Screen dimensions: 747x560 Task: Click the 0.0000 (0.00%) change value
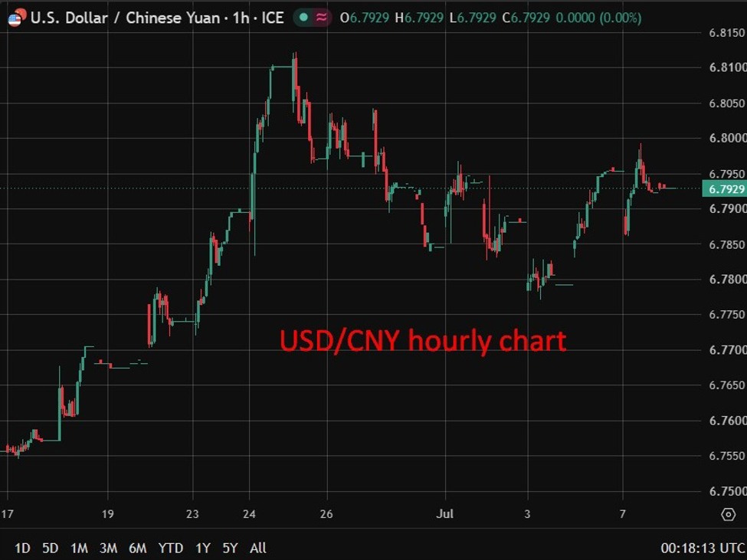tap(598, 18)
